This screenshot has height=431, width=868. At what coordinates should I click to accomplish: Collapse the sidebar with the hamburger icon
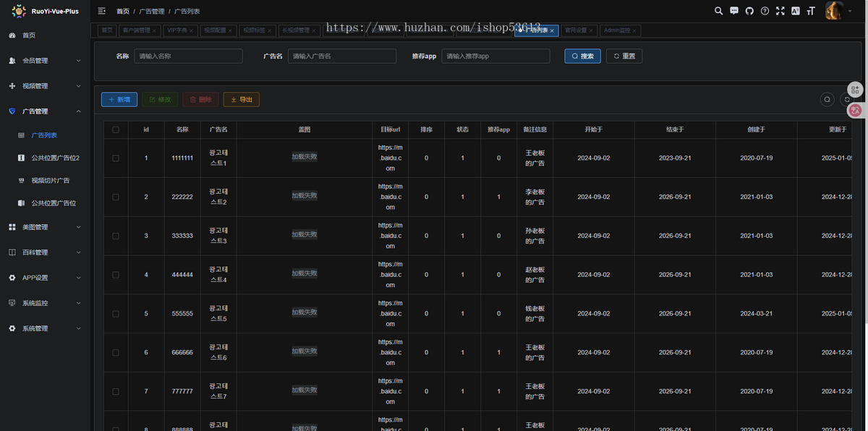pos(102,11)
